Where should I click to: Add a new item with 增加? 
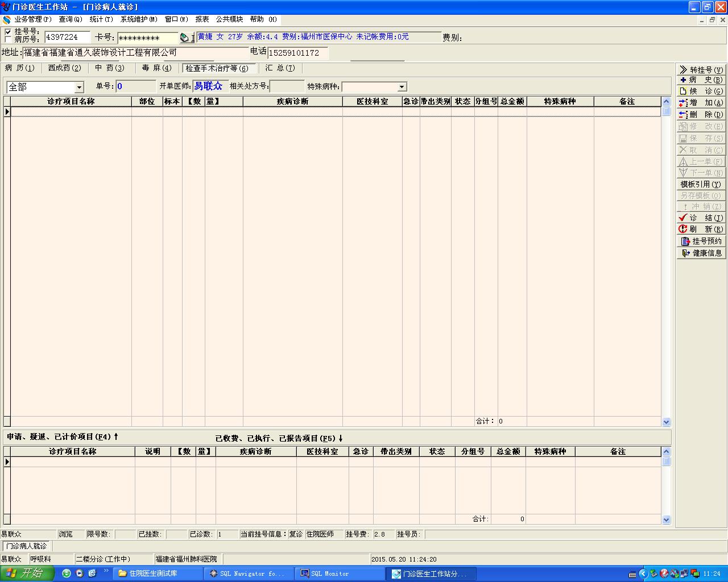(701, 103)
